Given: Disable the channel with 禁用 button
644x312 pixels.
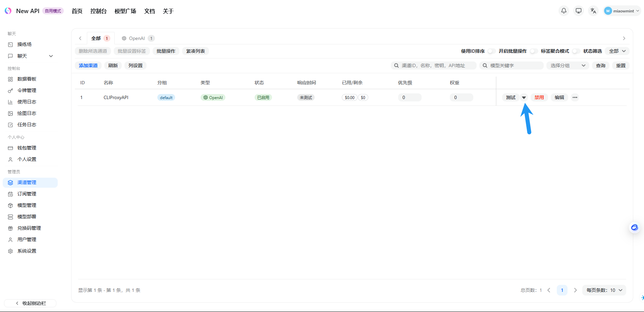Looking at the screenshot, I should click(x=539, y=97).
